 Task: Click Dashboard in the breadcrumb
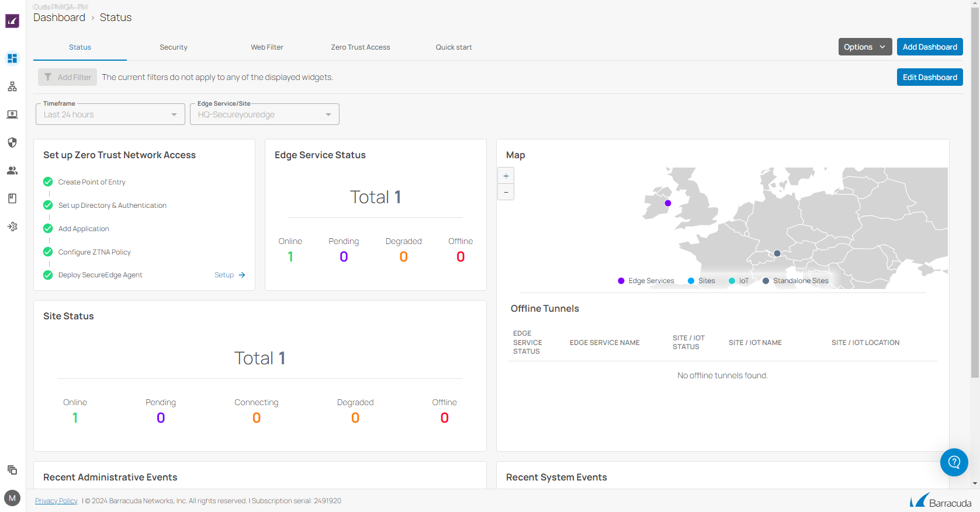click(59, 18)
